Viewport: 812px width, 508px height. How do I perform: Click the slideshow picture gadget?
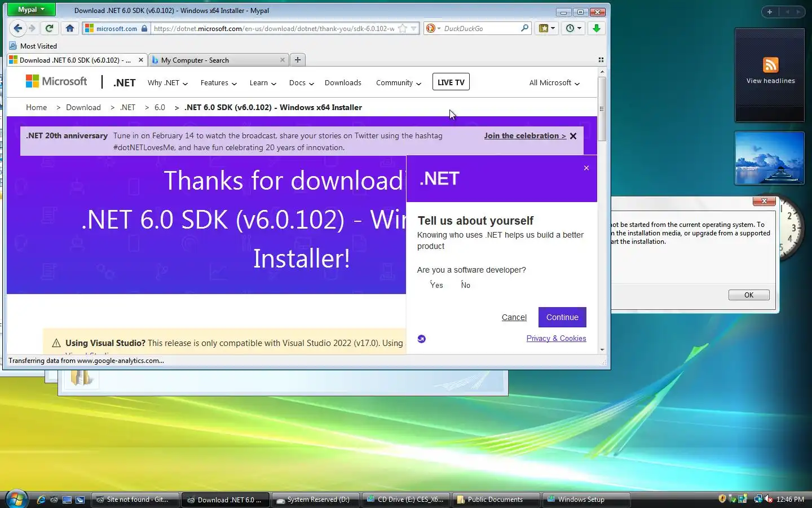[x=769, y=158]
